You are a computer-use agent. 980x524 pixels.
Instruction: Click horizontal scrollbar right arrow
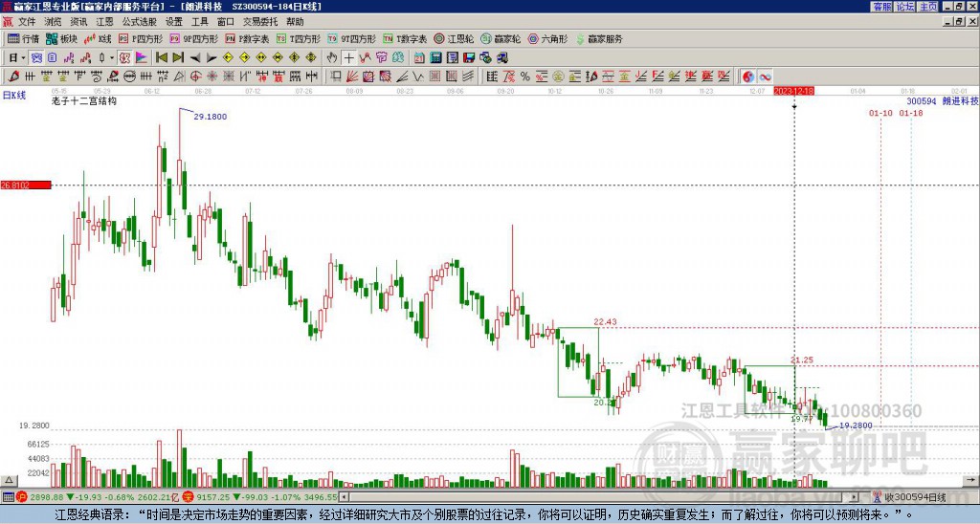(x=855, y=497)
